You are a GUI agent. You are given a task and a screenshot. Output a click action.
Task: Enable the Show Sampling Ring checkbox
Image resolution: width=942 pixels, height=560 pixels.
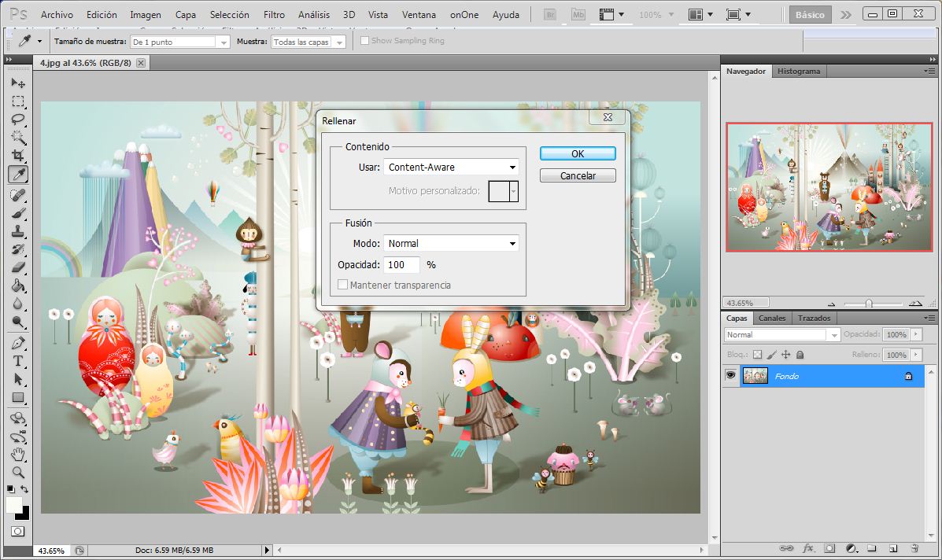(364, 40)
